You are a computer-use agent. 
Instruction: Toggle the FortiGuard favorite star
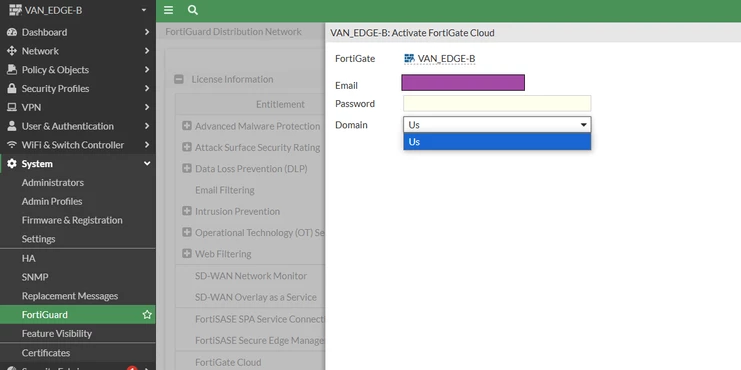pos(147,315)
